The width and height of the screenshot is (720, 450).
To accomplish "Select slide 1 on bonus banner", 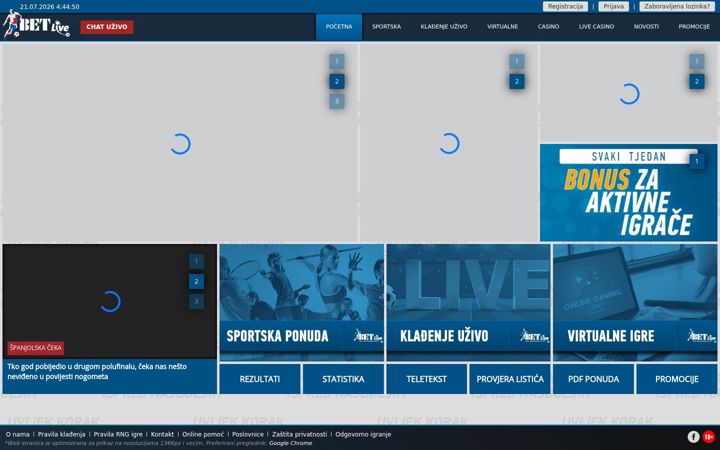I will pyautogui.click(x=697, y=161).
